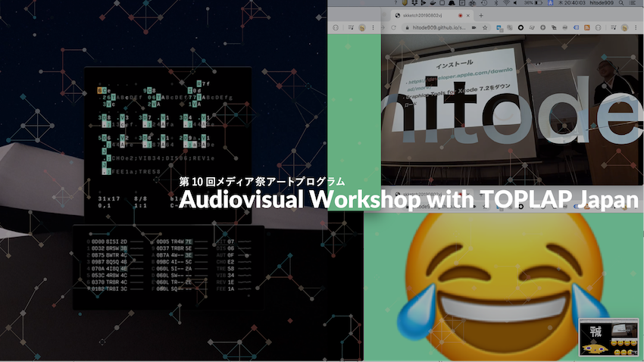
Task: Click the blue window-resizer extension icon
Action: [x=499, y=27]
